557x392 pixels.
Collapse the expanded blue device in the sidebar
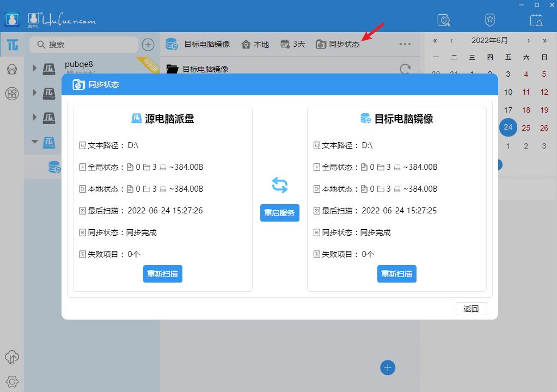point(34,142)
